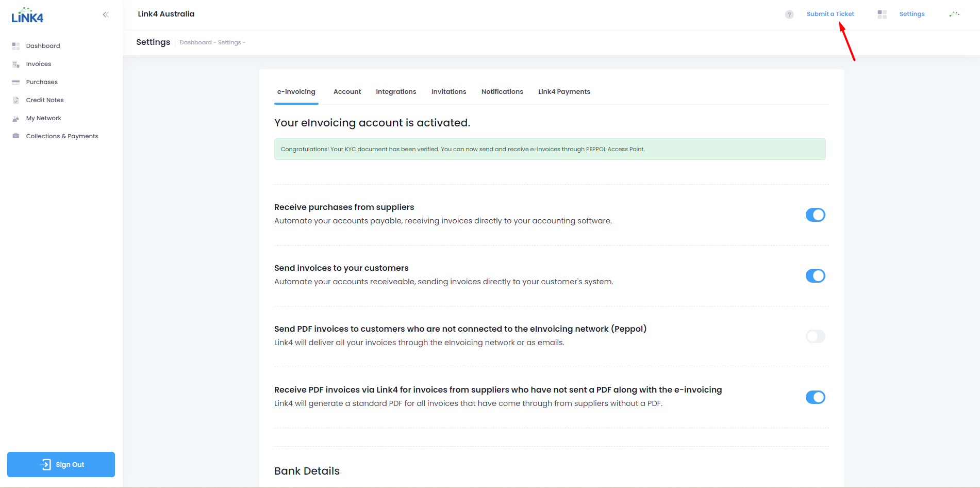Go to Collections & Payments

click(62, 136)
